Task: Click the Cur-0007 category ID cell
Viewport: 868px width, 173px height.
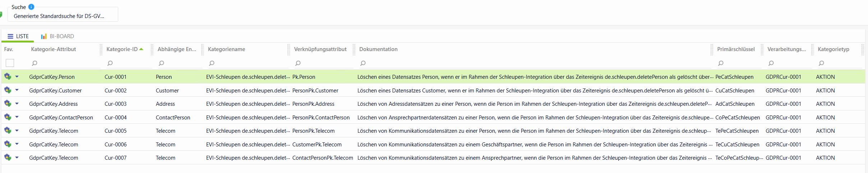Action: [x=115, y=158]
